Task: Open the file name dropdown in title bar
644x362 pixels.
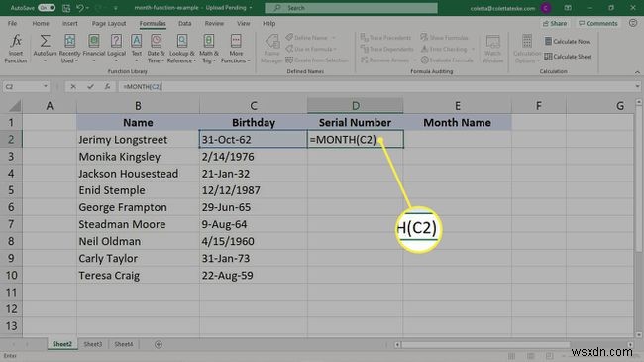Action: coord(251,8)
